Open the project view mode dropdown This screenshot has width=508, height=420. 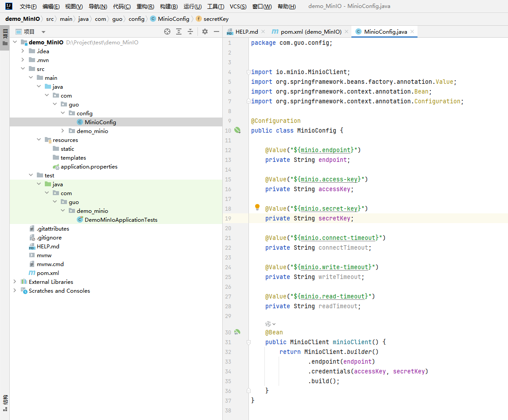click(x=43, y=32)
